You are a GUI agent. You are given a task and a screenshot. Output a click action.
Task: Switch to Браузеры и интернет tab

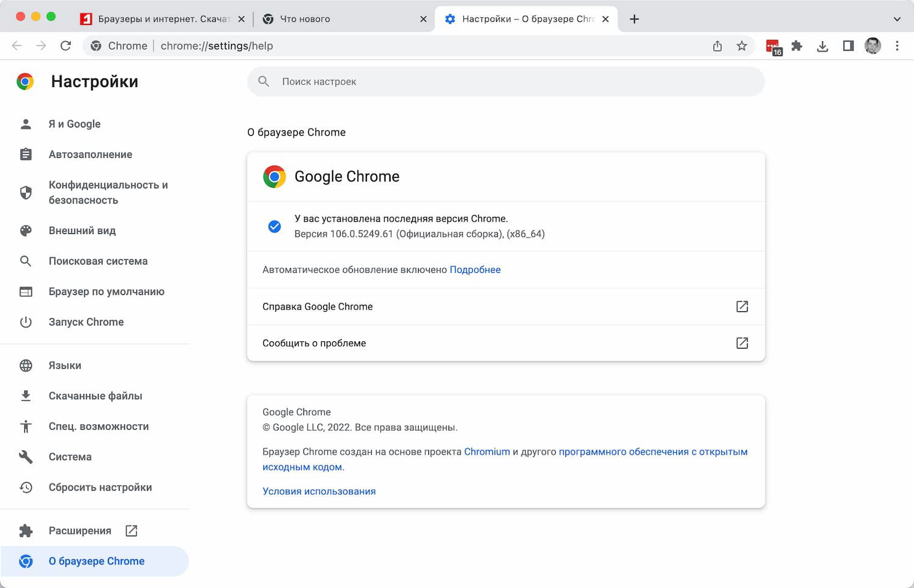click(161, 19)
